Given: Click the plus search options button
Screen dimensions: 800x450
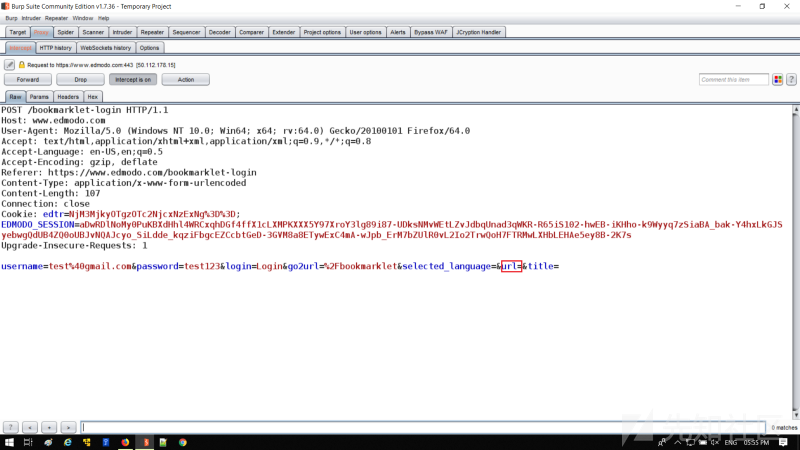Looking at the screenshot, I should (x=49, y=427).
